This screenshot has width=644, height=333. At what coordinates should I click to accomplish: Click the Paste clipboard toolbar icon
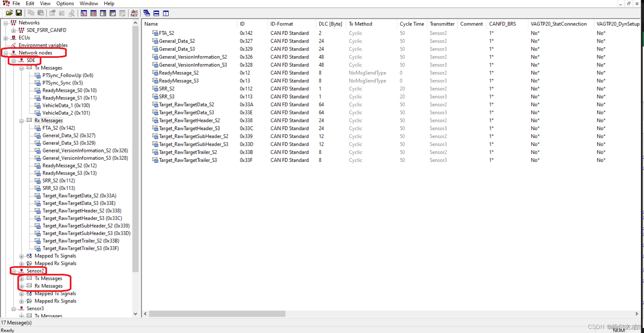[x=40, y=13]
